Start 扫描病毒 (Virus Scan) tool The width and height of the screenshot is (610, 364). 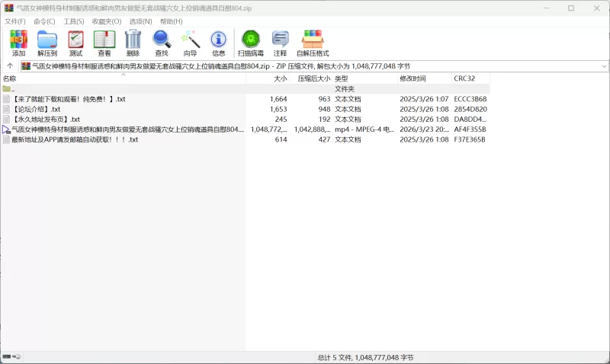click(x=250, y=43)
